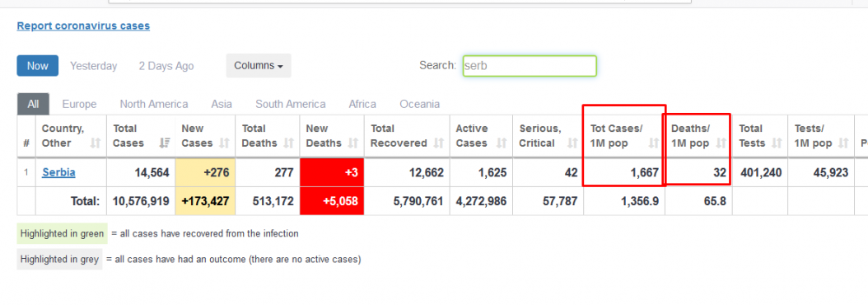Sort by Tests/1M pop arrows
Image resolution: width=868 pixels, height=305 pixels.
[843, 143]
